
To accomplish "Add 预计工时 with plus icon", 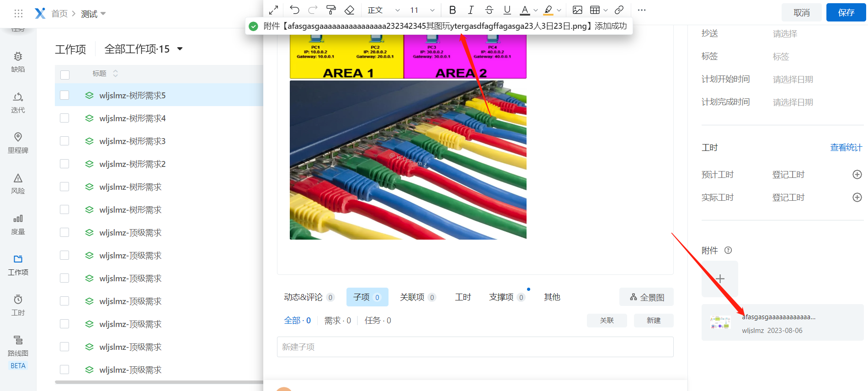I will point(857,174).
